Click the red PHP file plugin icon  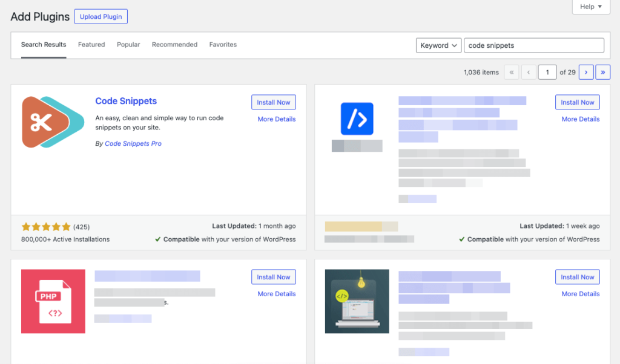point(53,301)
